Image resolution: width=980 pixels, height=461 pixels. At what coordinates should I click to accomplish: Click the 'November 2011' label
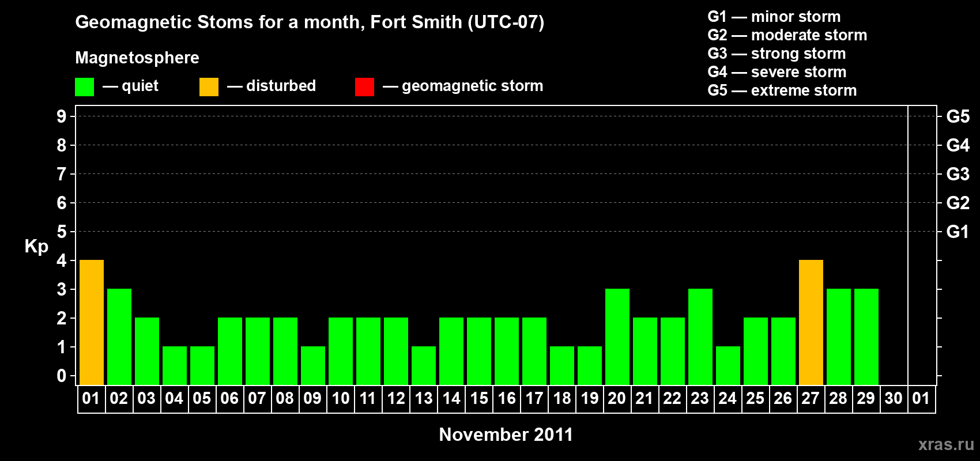pyautogui.click(x=506, y=434)
